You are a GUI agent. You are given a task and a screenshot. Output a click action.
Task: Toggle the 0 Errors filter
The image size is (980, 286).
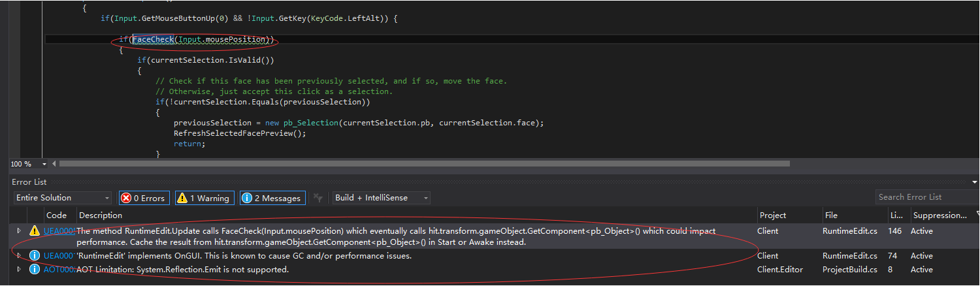coord(144,198)
